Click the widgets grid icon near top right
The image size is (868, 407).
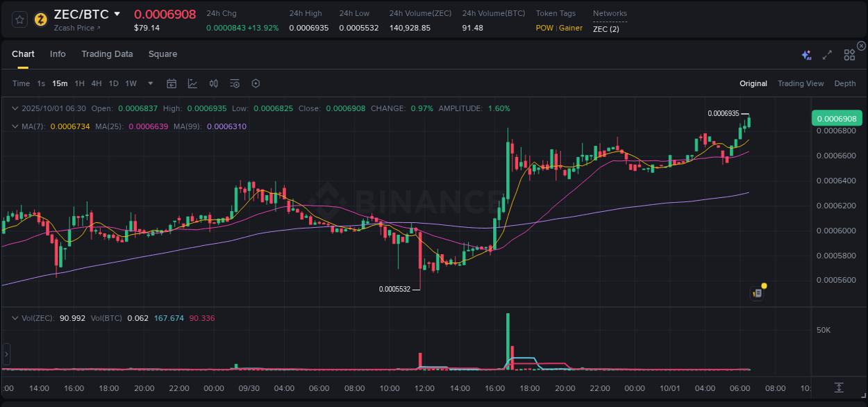849,53
